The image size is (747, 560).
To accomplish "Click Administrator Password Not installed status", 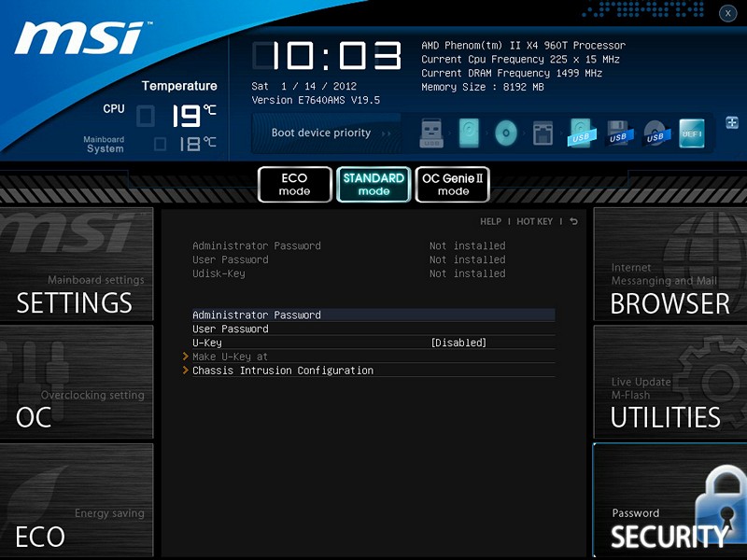I will tap(468, 245).
